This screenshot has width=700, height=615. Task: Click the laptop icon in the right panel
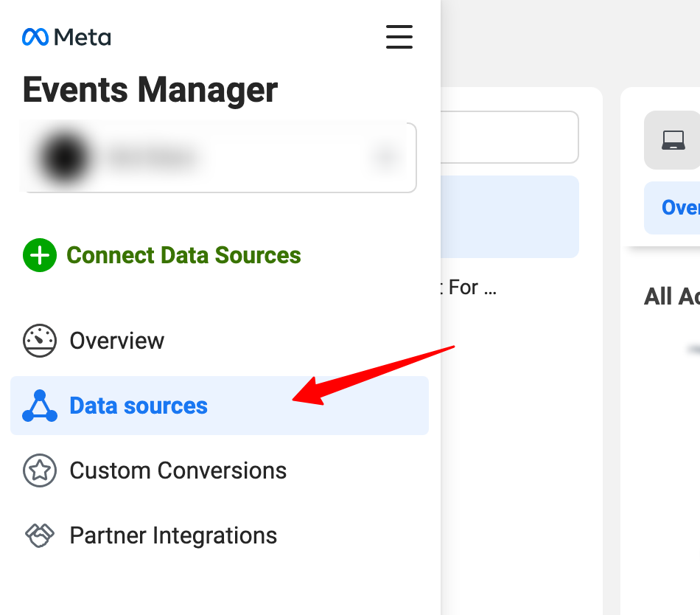click(673, 140)
